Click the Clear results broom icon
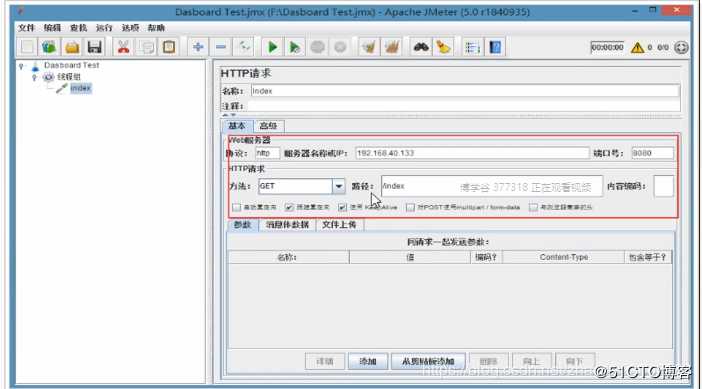The height and width of the screenshot is (389, 702). click(x=369, y=47)
